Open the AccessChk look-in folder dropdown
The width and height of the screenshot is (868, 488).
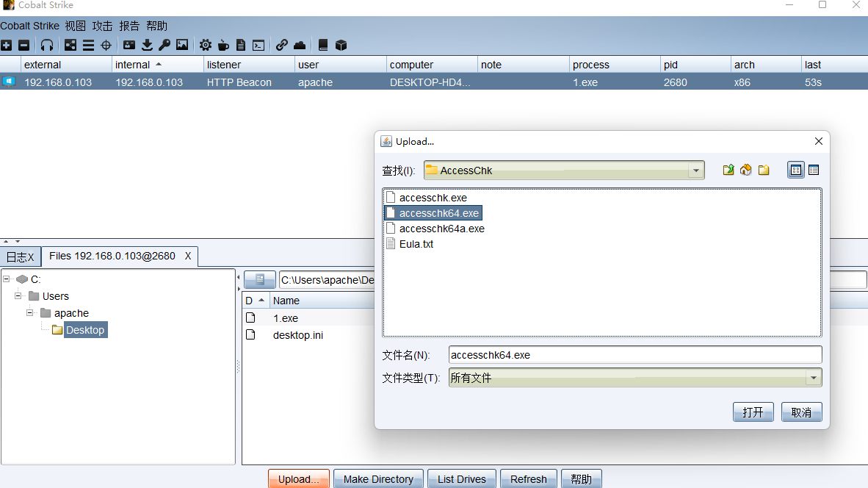pos(696,171)
